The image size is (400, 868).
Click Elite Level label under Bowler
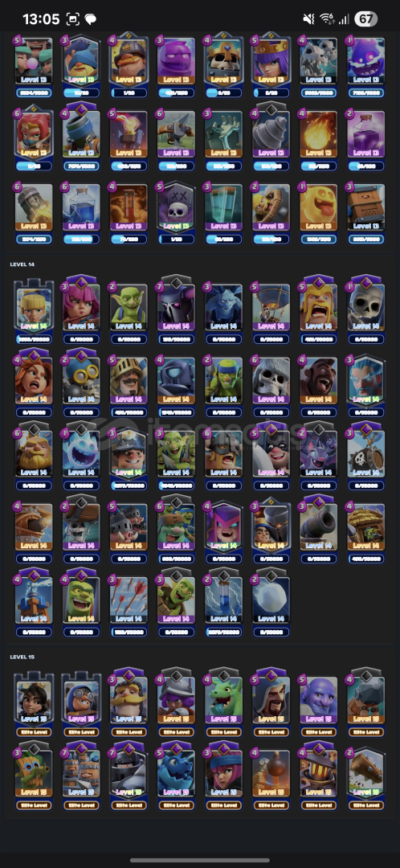click(318, 732)
